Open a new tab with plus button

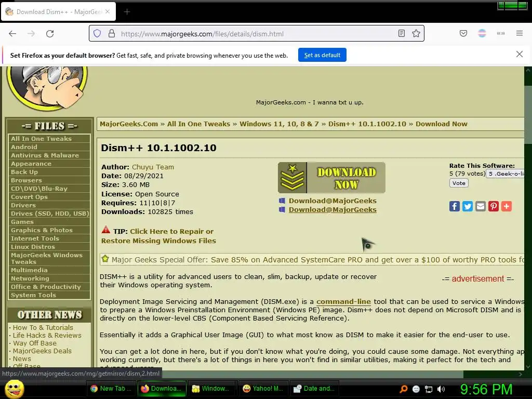[127, 12]
